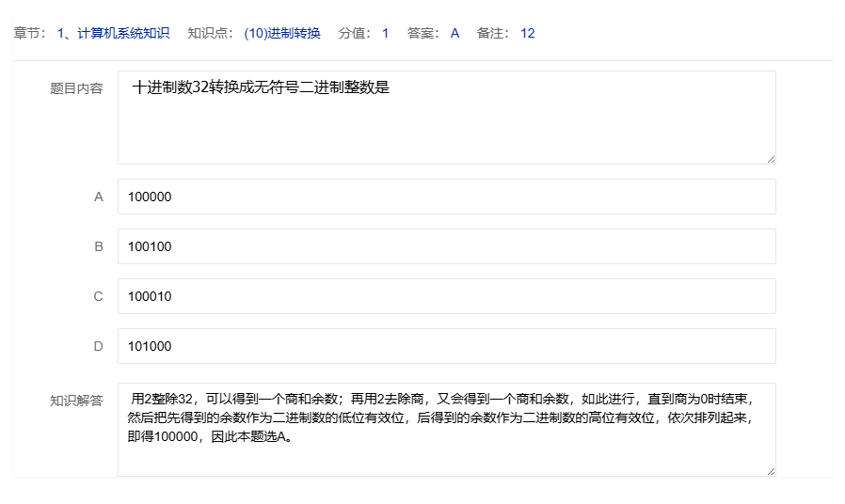Select option C field with 100010
Viewport: 845px width, 504px height.
click(x=446, y=296)
